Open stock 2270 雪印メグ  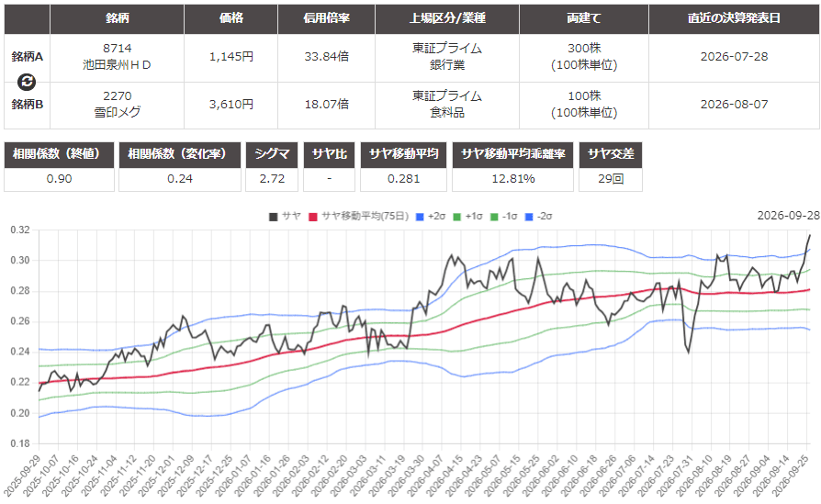pos(118,104)
